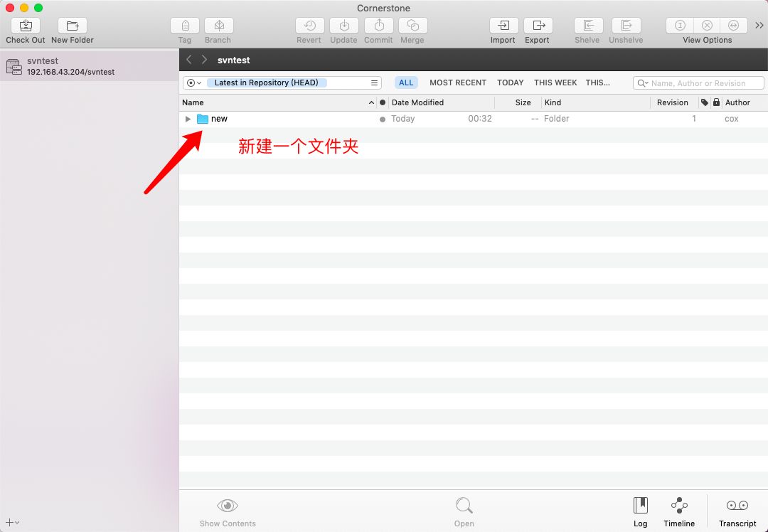The height and width of the screenshot is (532, 768).
Task: Select the new folder icon
Action: click(203, 119)
